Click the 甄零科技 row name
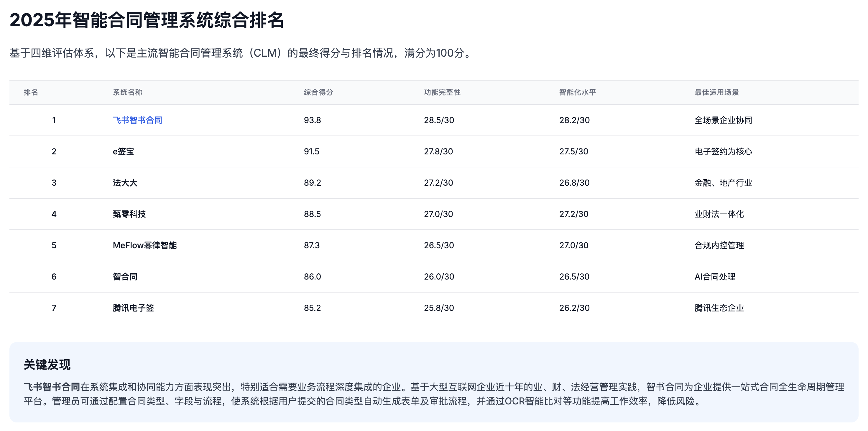This screenshot has width=868, height=431. [129, 214]
